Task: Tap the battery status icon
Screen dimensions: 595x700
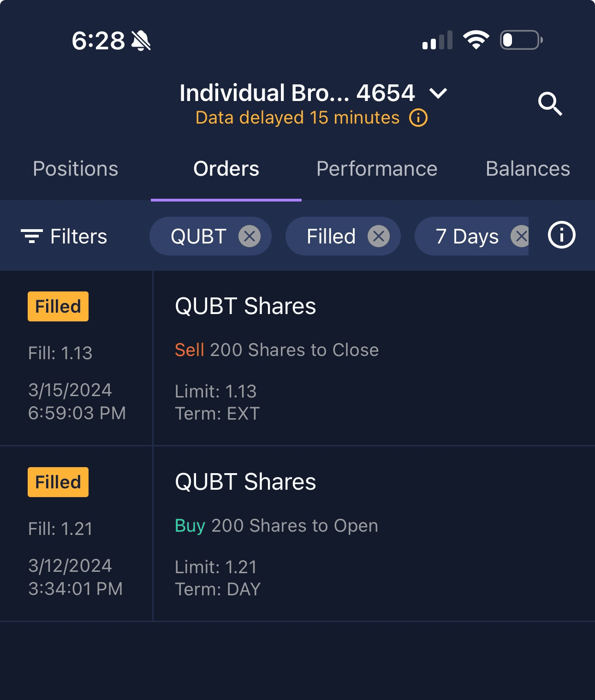Action: point(521,40)
